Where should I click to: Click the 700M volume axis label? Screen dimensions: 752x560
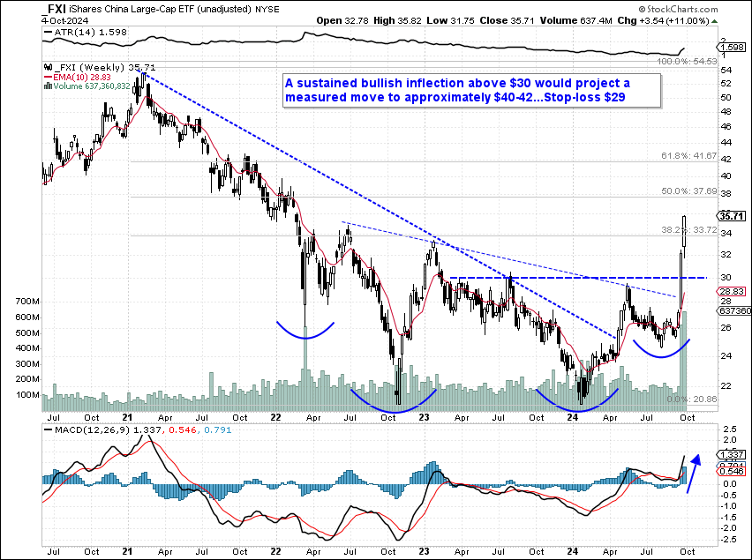[28, 302]
